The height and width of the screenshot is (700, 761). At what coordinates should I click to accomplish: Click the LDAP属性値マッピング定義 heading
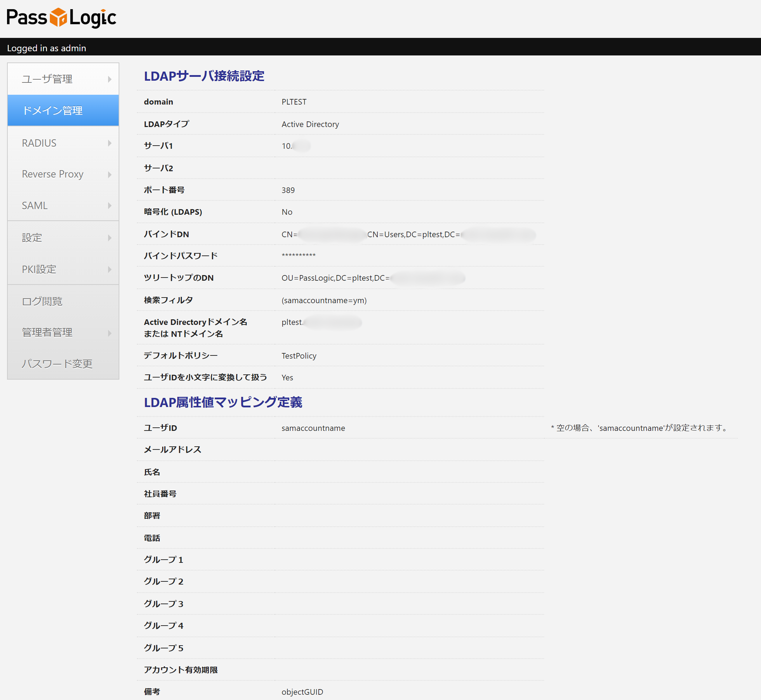pyautogui.click(x=223, y=402)
